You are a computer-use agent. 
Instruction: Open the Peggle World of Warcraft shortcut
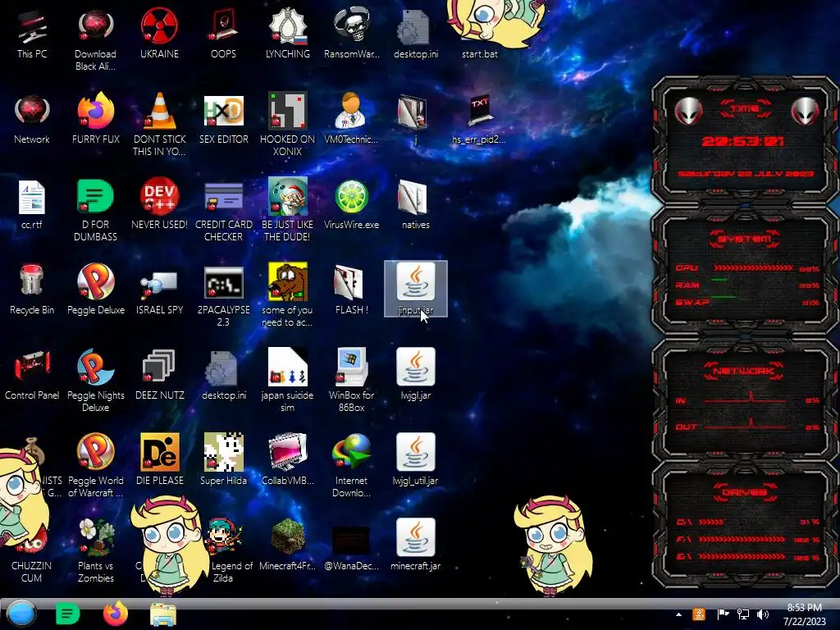(95, 466)
